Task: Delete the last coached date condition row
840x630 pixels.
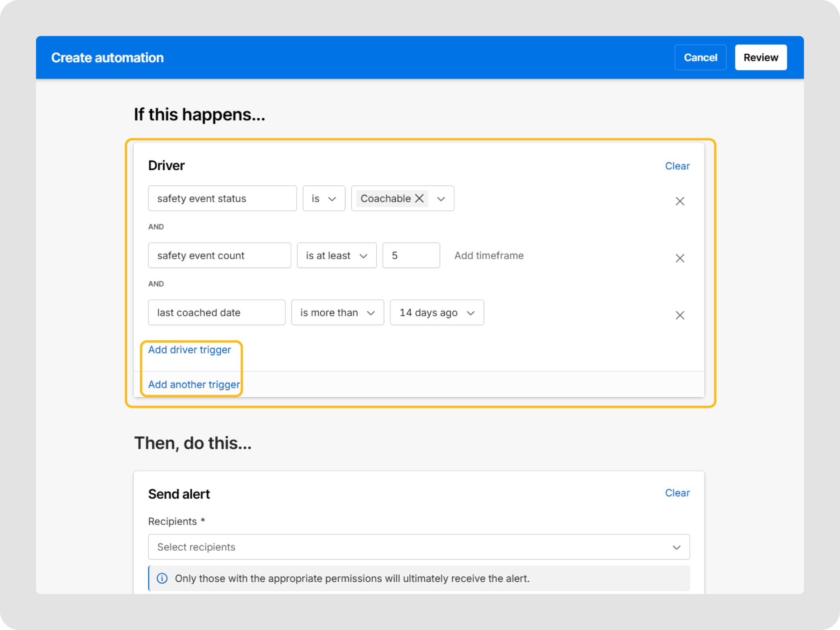Action: (x=680, y=315)
